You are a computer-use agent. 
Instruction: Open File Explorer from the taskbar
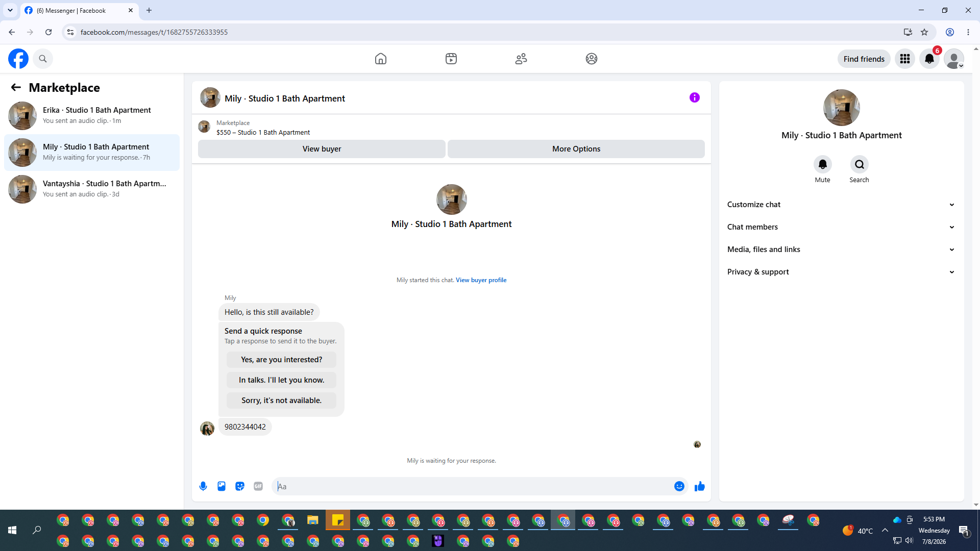tap(313, 520)
